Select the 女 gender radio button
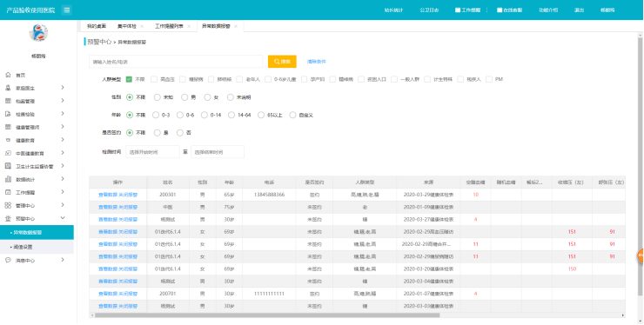Viewport: 644px width, 325px height. tap(207, 97)
